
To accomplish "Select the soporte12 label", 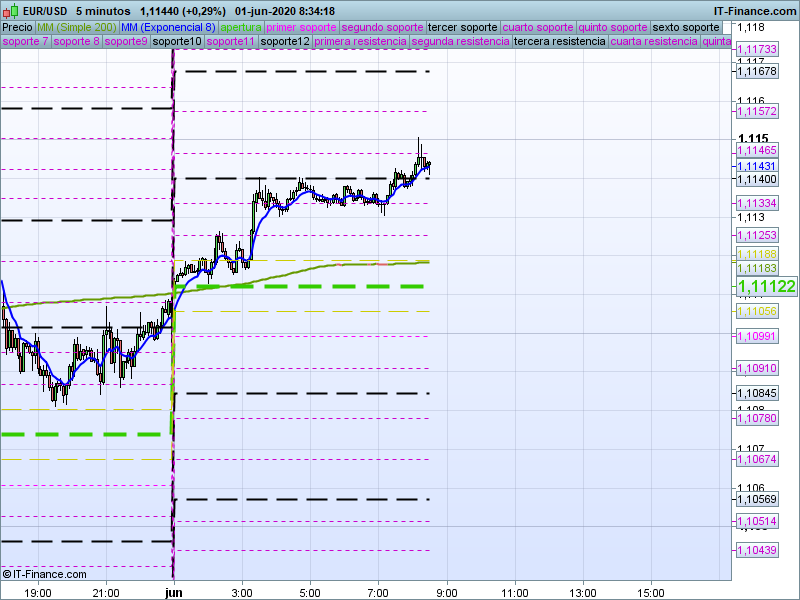I will pos(285,41).
